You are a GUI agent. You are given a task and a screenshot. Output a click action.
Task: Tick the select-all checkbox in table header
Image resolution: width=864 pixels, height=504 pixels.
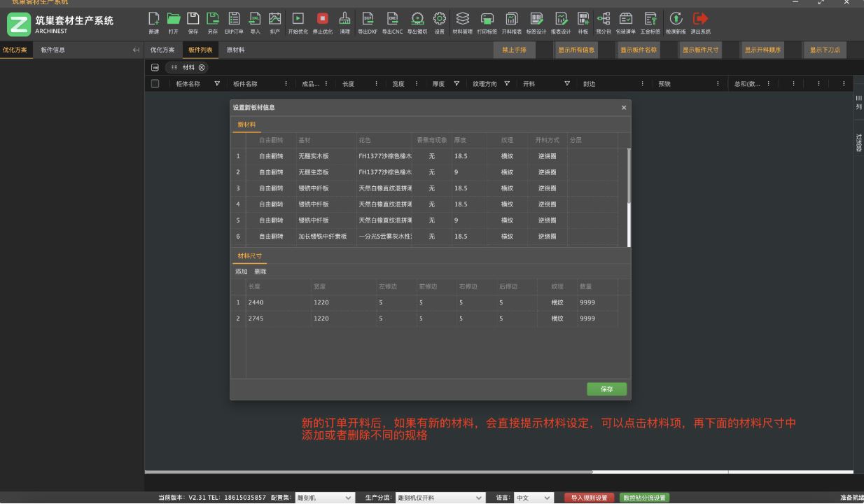click(155, 84)
